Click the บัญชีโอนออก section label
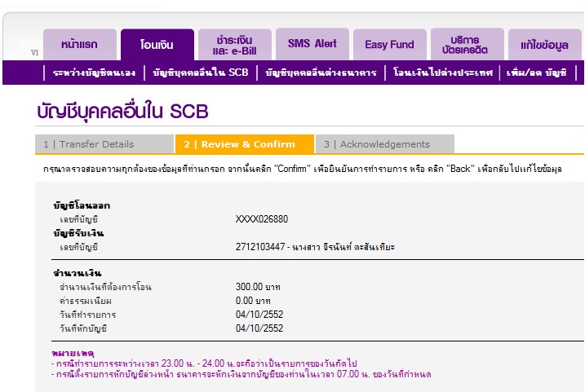The height and width of the screenshot is (392, 585). click(x=82, y=205)
